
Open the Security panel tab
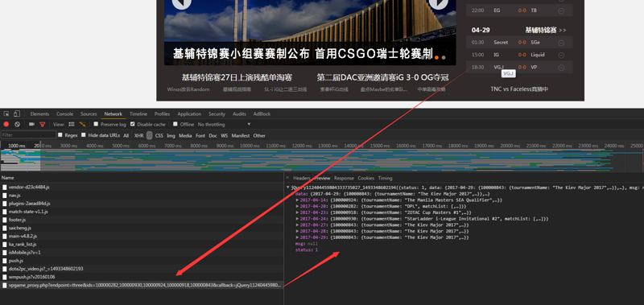(x=217, y=114)
